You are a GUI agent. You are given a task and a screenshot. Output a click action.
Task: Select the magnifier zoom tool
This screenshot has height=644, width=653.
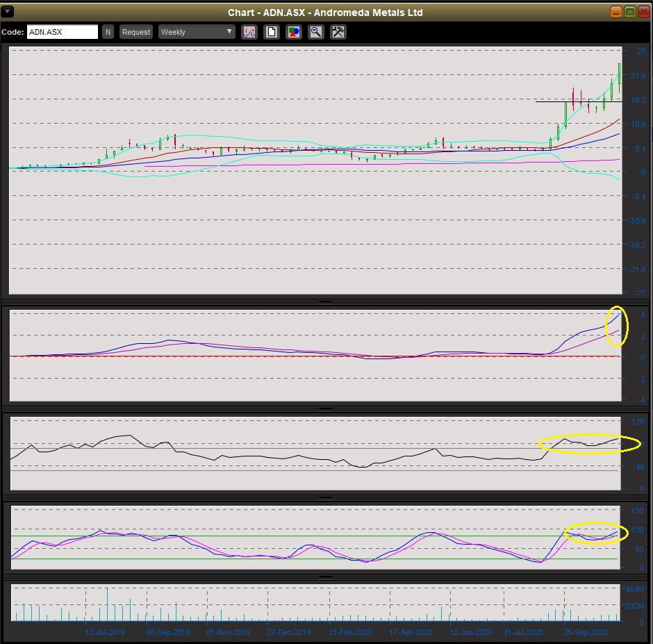pyautogui.click(x=316, y=32)
